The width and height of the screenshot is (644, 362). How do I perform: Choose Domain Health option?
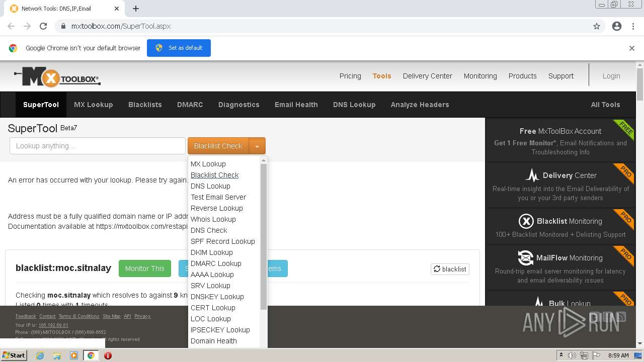(214, 341)
